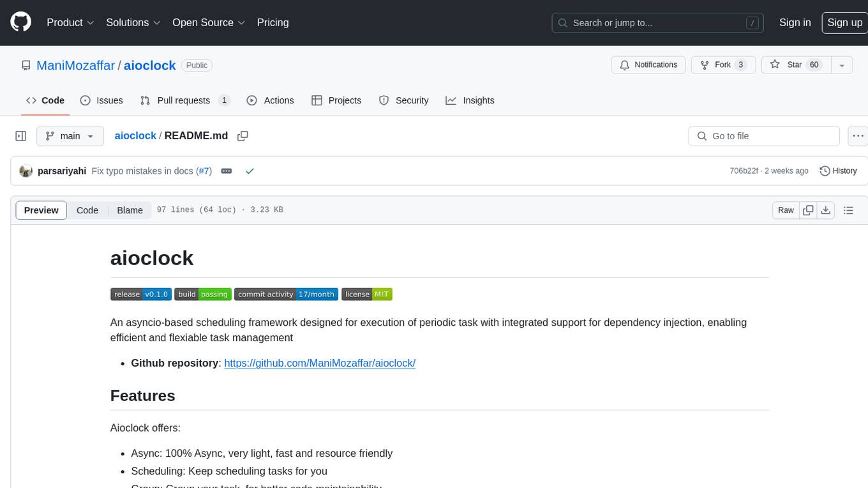Image resolution: width=868 pixels, height=488 pixels.
Task: Open the GitHub home logo
Action: pos(20,22)
